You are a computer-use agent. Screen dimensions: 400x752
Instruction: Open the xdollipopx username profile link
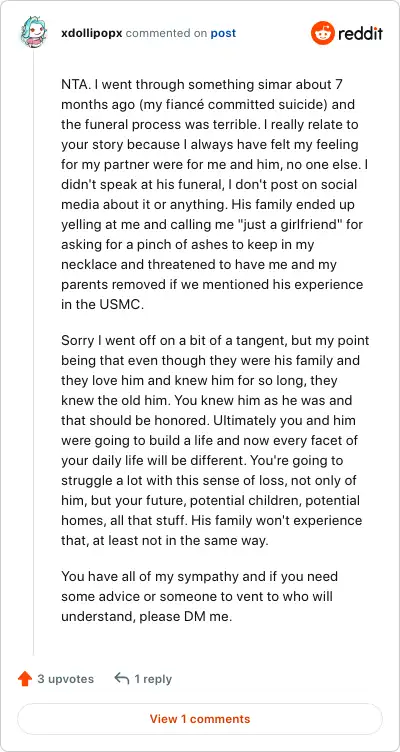coord(92,34)
